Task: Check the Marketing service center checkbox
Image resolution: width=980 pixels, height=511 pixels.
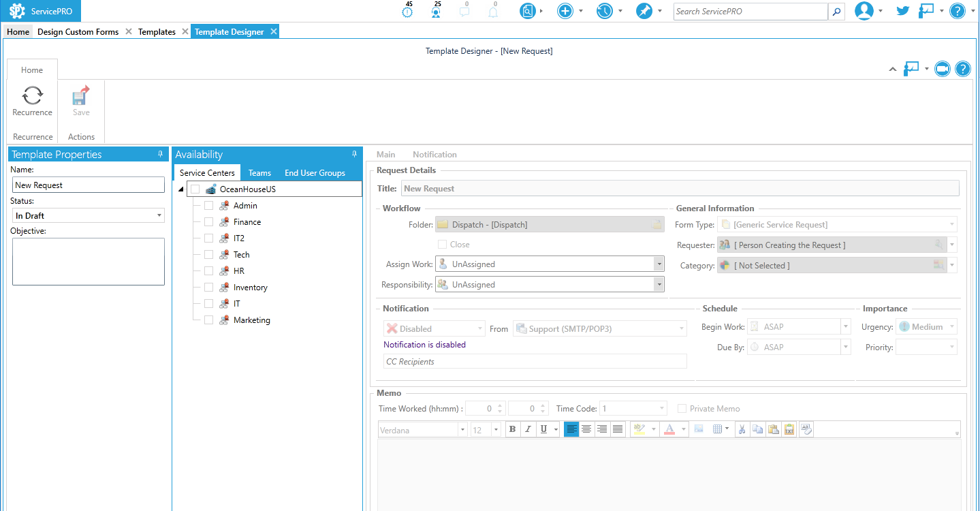Action: click(209, 320)
